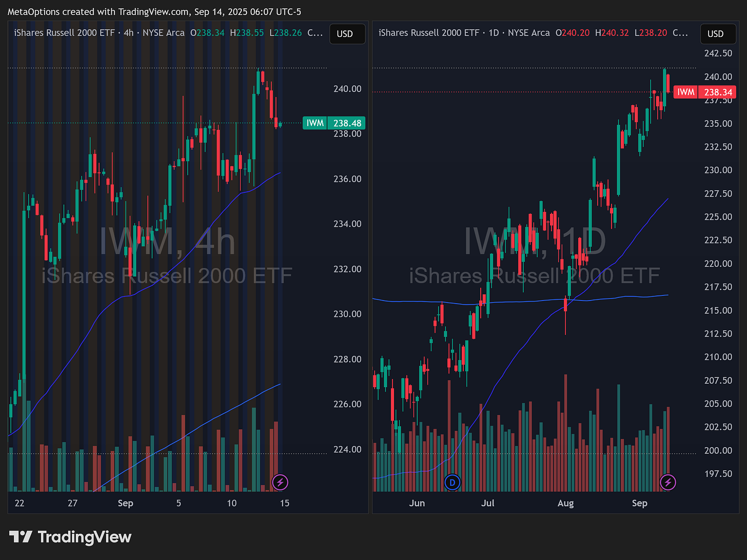Click the lightning bolt icon on the 1D chart
The width and height of the screenshot is (747, 560).
667,482
